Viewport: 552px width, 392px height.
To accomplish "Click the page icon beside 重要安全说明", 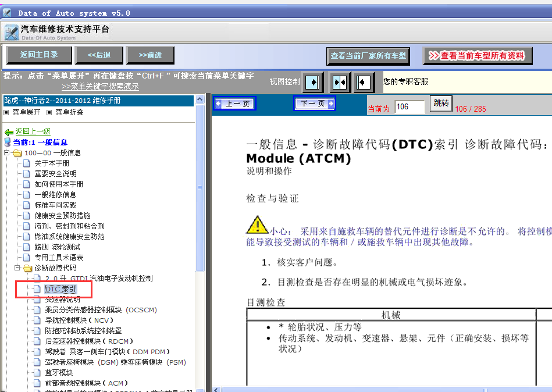I will click(x=26, y=173).
